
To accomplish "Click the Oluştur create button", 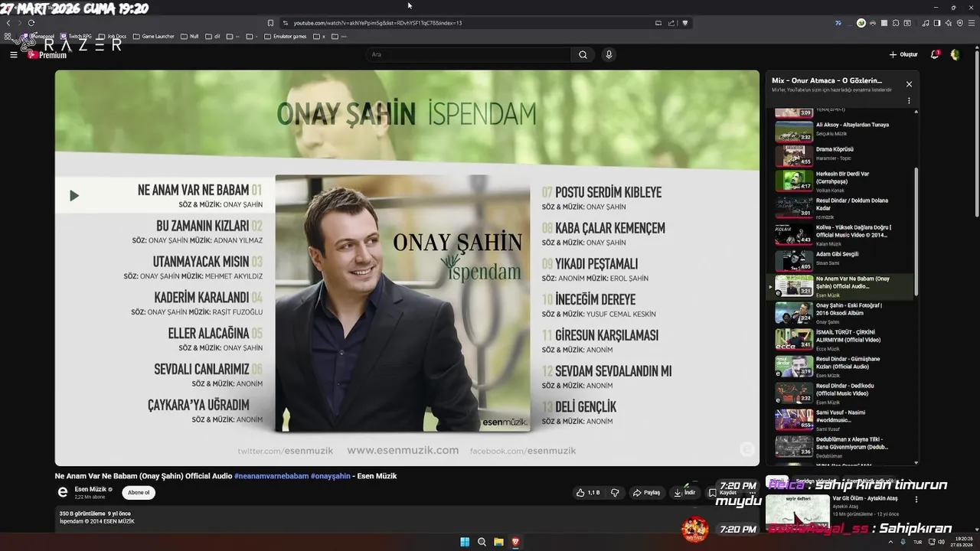I will click(x=903, y=54).
